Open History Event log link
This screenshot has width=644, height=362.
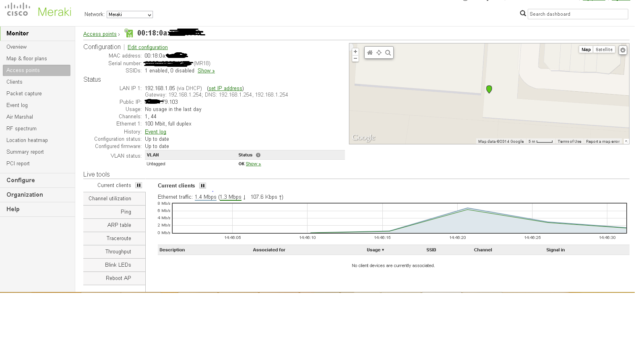coord(155,132)
